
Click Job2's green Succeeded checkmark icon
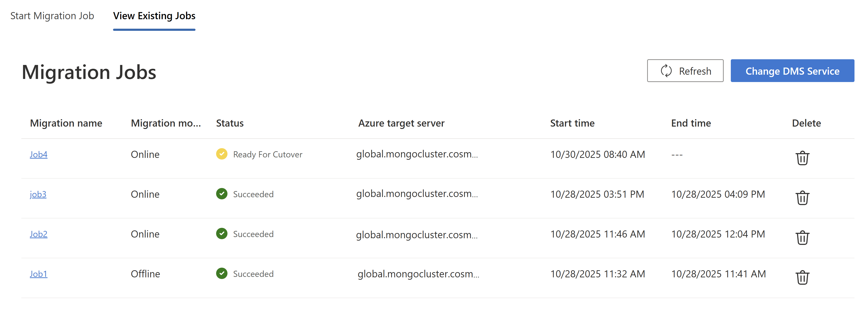(x=221, y=234)
